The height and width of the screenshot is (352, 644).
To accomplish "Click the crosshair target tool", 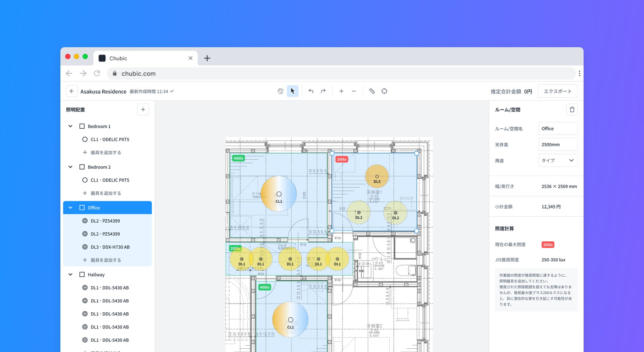I will click(x=384, y=91).
